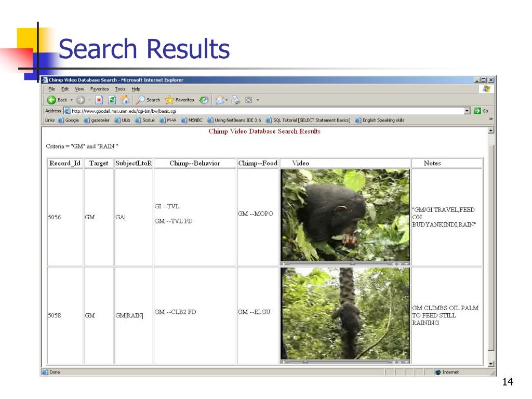Open the Using NetBeans IDE 3.6 link
Image resolution: width=532 pixels, height=399 pixels.
pos(234,120)
